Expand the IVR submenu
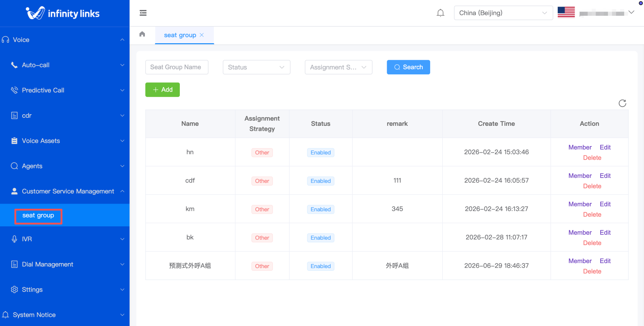The image size is (644, 326). [x=122, y=239]
